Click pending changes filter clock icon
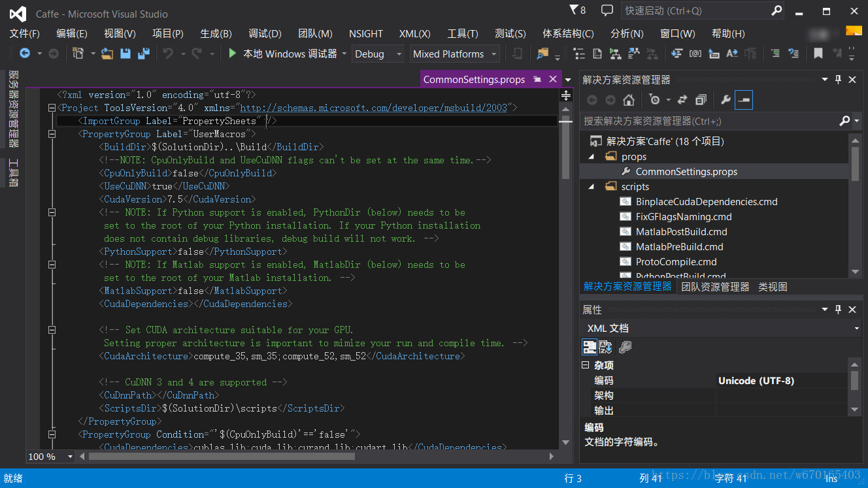This screenshot has width=868, height=488. coord(655,100)
